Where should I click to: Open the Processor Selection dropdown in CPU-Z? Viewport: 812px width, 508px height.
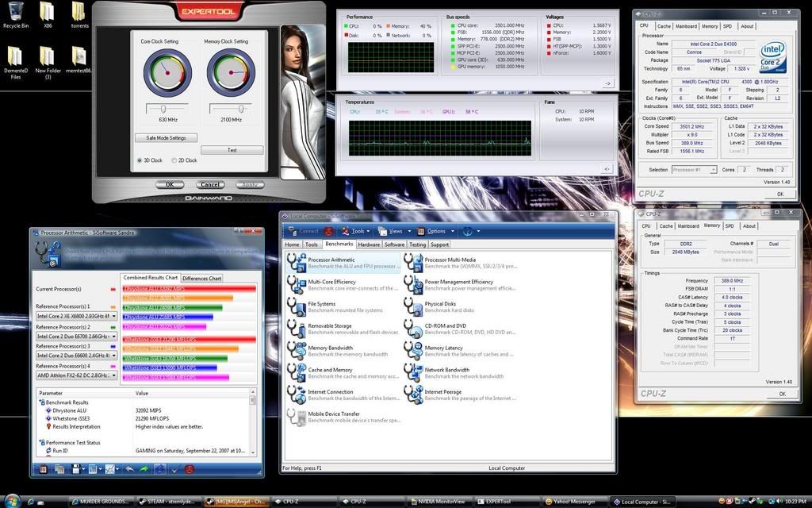tap(694, 170)
